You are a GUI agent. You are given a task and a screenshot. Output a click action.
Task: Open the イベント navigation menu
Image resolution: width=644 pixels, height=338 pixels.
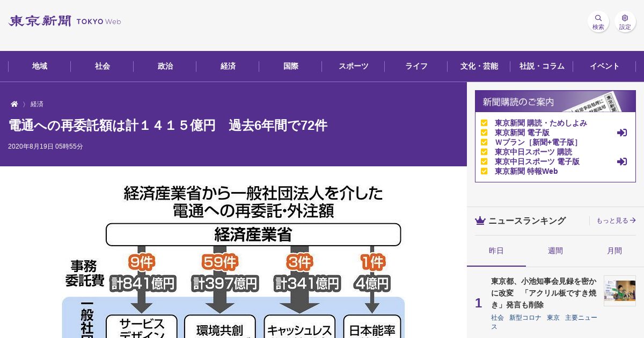point(605,67)
